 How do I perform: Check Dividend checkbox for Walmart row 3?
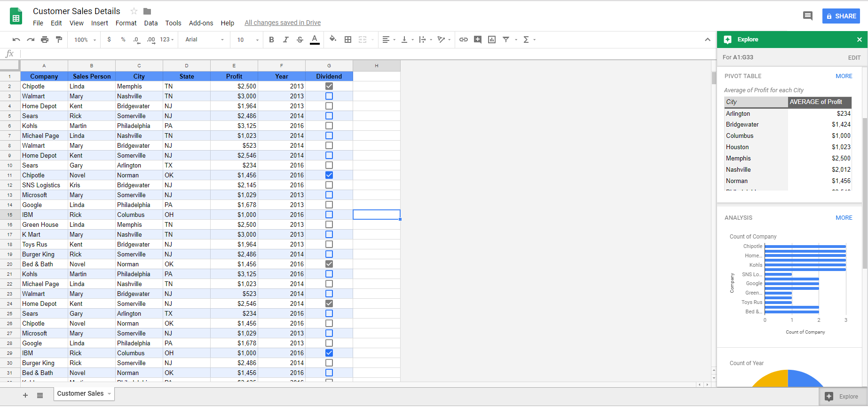(x=329, y=96)
